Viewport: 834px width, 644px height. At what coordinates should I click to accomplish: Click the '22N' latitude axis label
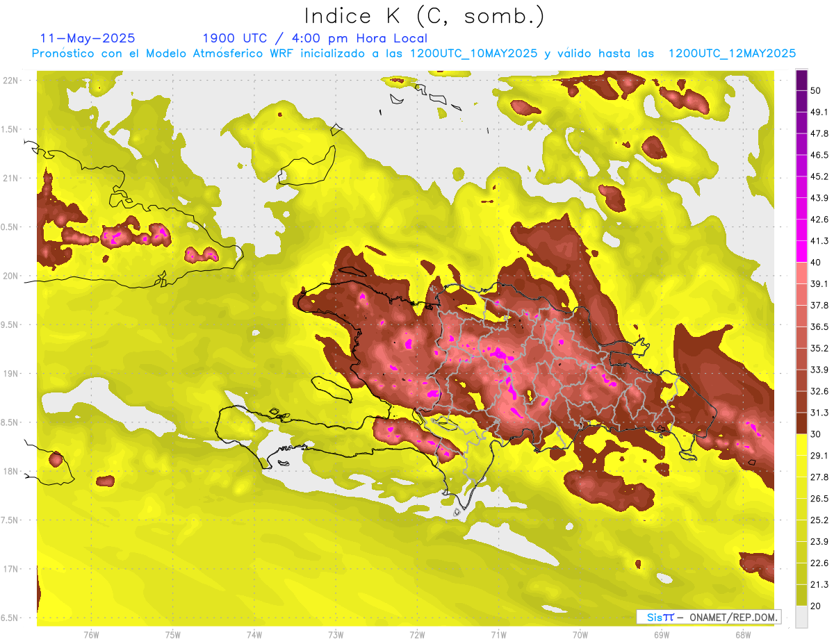[x=12, y=81]
